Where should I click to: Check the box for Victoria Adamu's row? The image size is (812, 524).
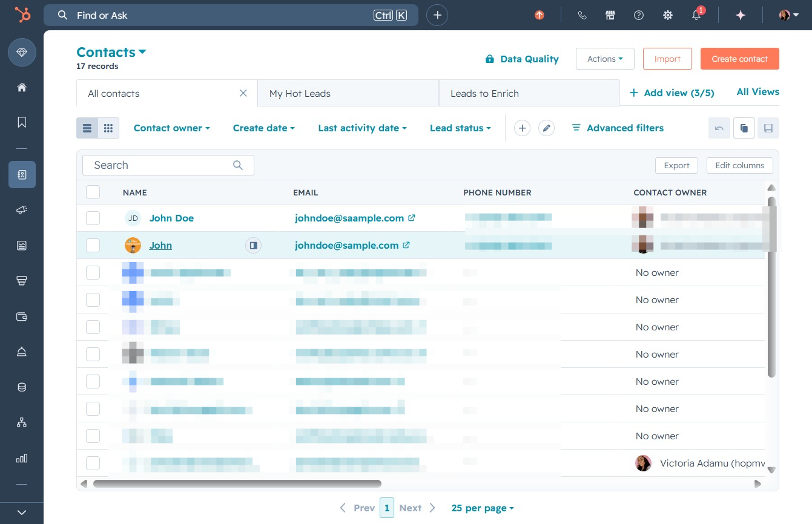(x=93, y=463)
